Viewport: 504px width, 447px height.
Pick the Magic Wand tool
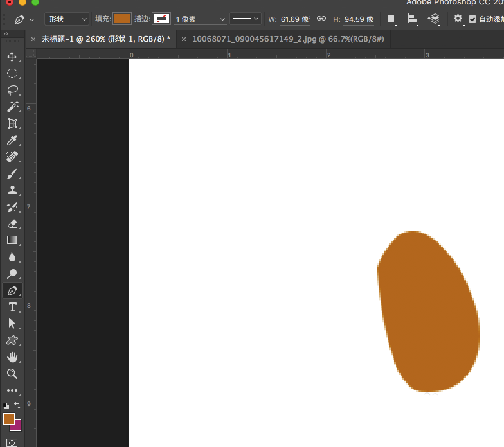[12, 107]
